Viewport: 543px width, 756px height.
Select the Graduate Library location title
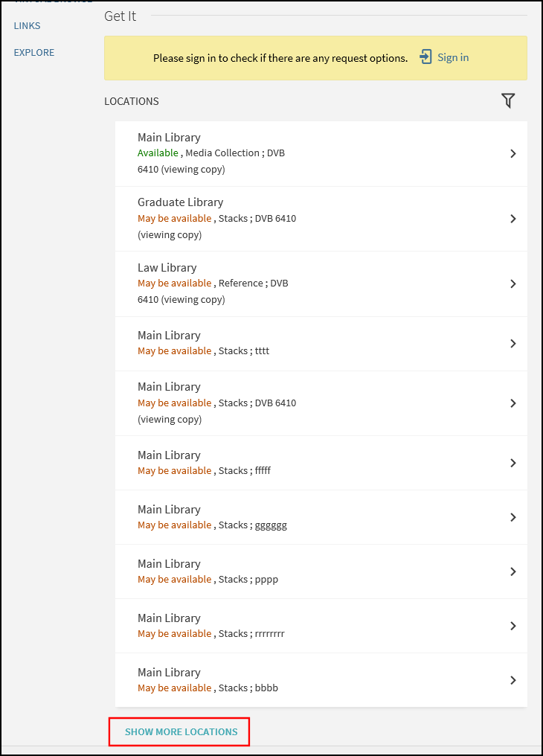click(180, 202)
